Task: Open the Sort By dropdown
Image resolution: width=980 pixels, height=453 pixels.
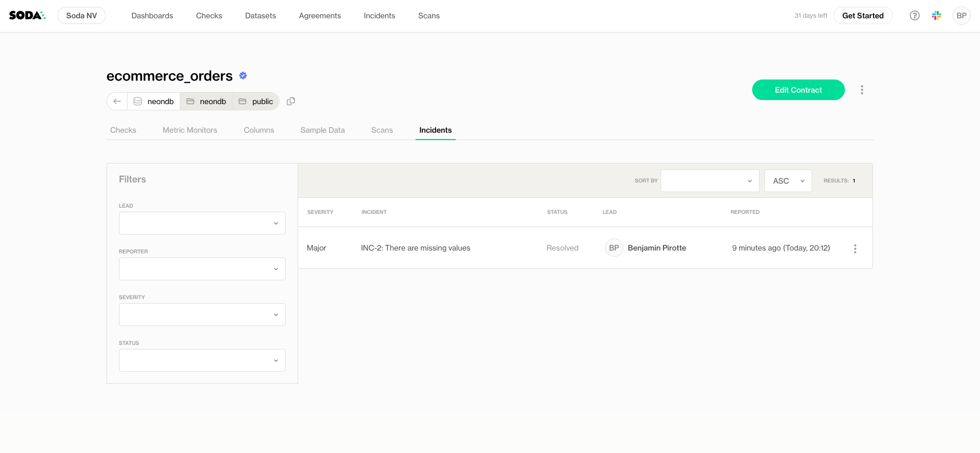Action: point(709,181)
